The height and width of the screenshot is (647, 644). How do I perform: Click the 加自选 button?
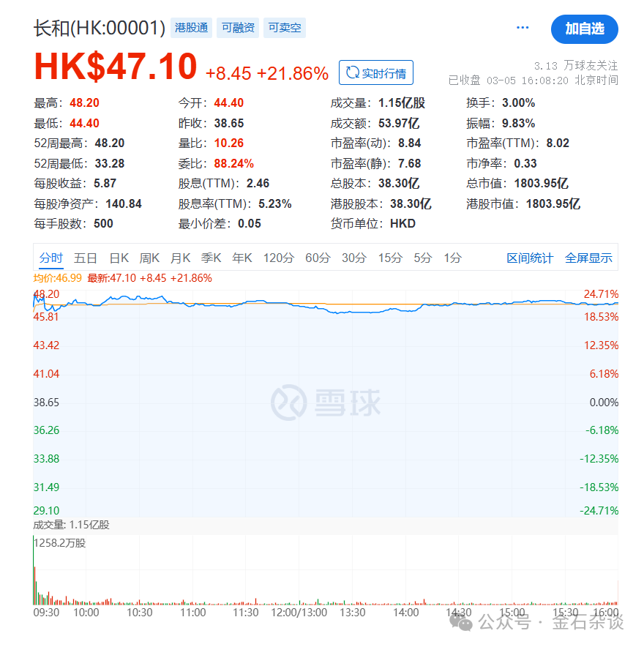[584, 29]
